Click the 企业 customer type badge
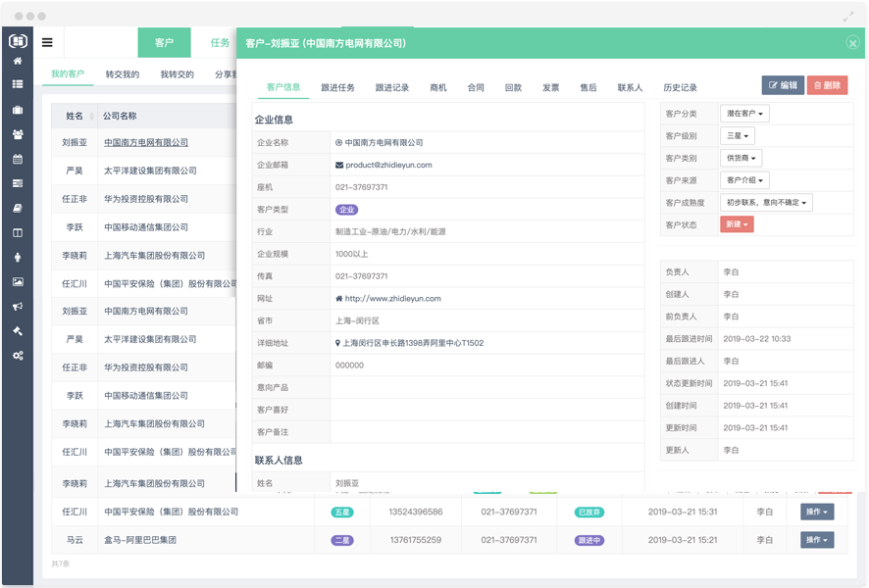869x588 pixels. point(346,210)
